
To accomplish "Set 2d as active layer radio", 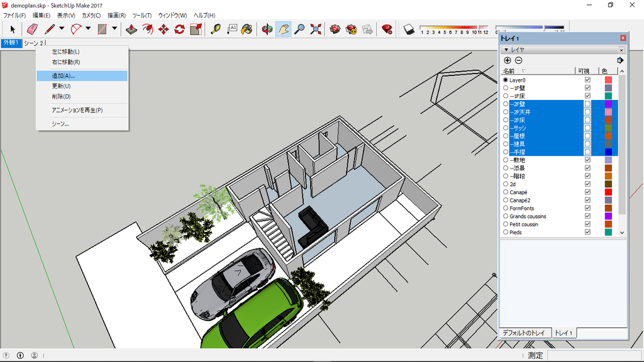I will point(506,184).
